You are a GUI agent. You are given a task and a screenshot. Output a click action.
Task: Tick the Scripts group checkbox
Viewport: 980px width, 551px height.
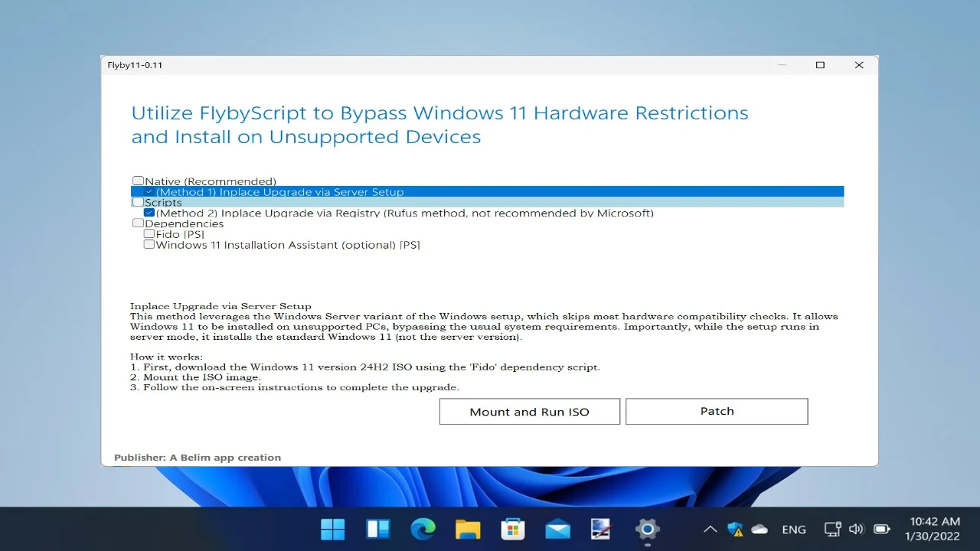[138, 202]
